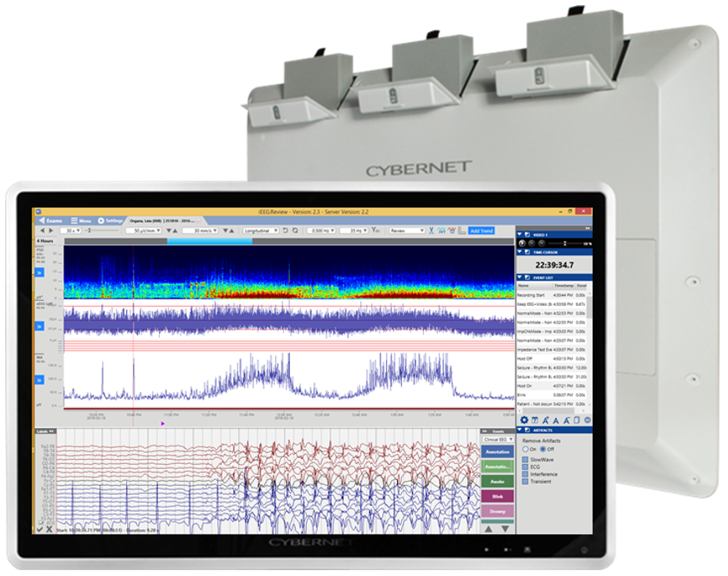Click the filter funnel icon near 35 Hz

pyautogui.click(x=375, y=230)
